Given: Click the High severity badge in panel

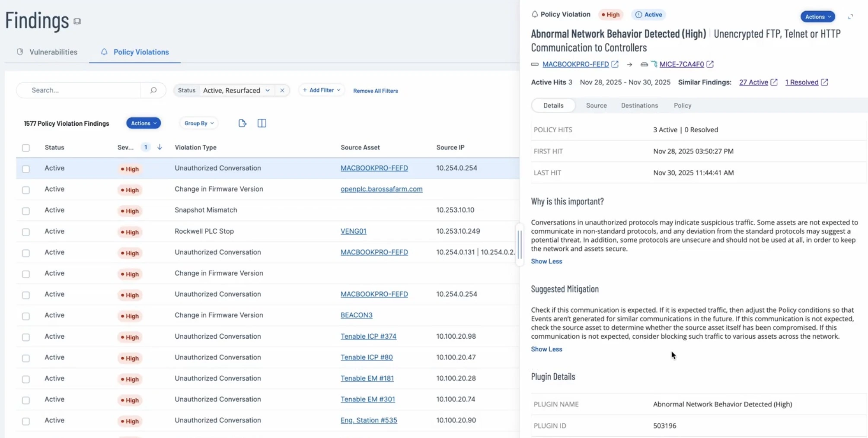Looking at the screenshot, I should (x=610, y=15).
